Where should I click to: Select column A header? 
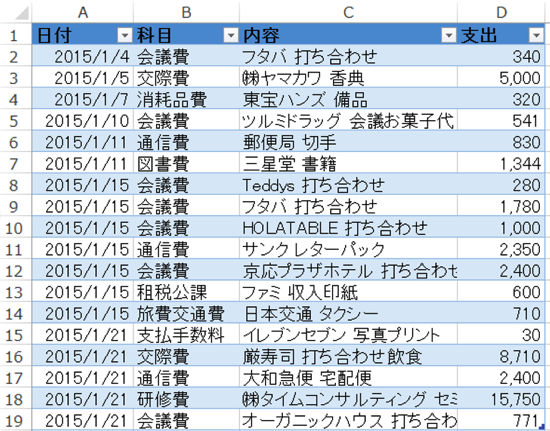(83, 13)
